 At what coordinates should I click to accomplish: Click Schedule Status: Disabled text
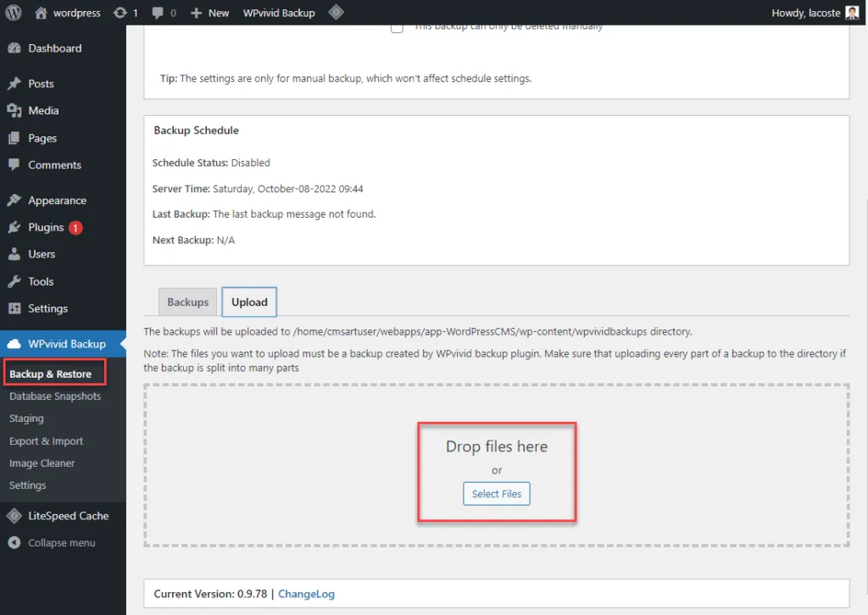pyautogui.click(x=211, y=163)
